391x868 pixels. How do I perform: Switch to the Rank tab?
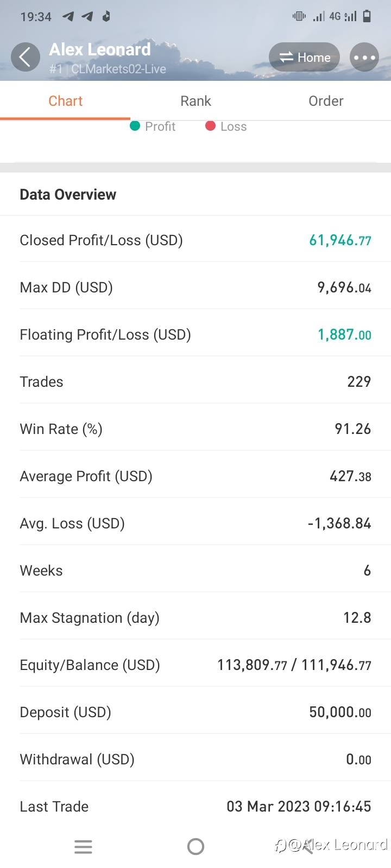(x=195, y=101)
